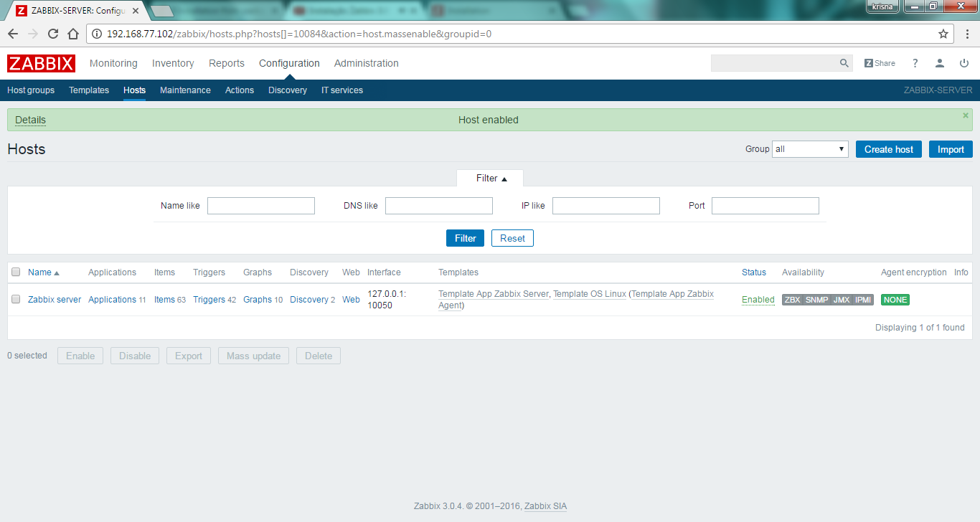Open Template App Zabbix Server link
The width and height of the screenshot is (980, 522).
point(494,294)
